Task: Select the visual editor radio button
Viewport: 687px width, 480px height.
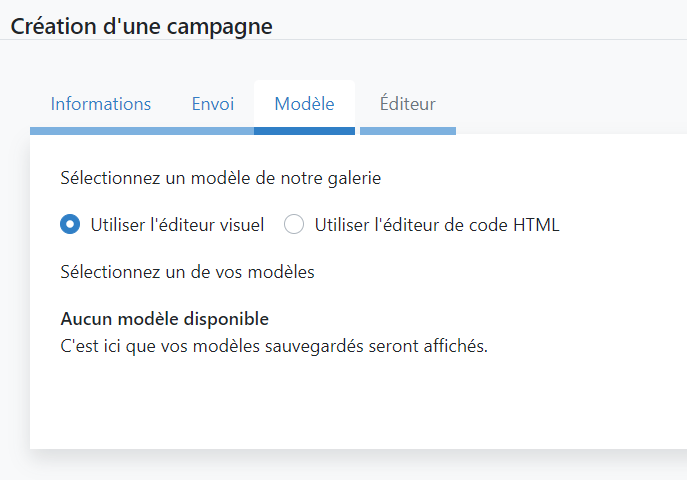Action: pos(70,224)
